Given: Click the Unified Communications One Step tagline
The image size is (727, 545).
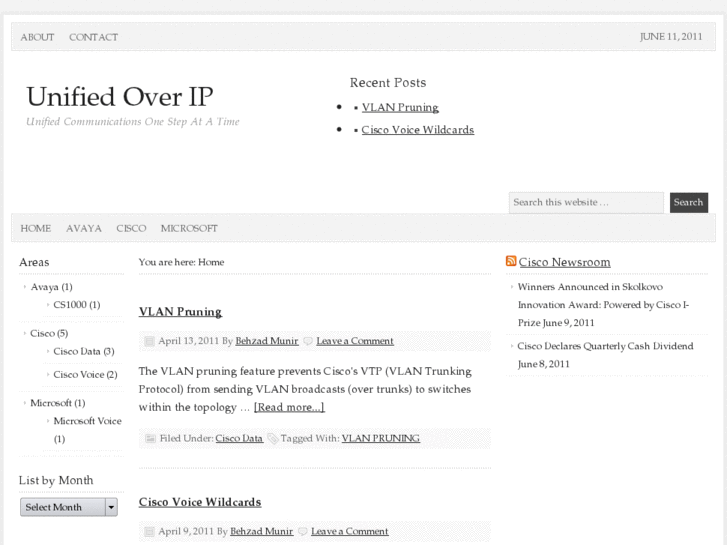Looking at the screenshot, I should tap(133, 122).
